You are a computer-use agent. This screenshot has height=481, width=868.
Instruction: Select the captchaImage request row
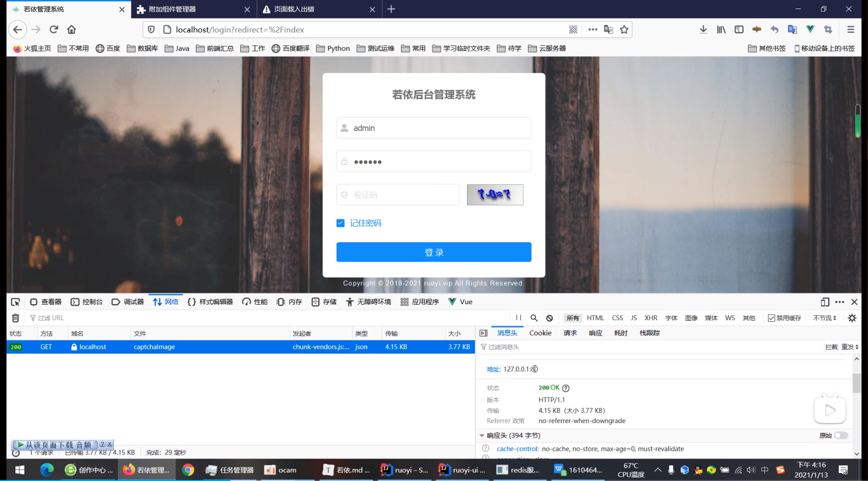[241, 347]
